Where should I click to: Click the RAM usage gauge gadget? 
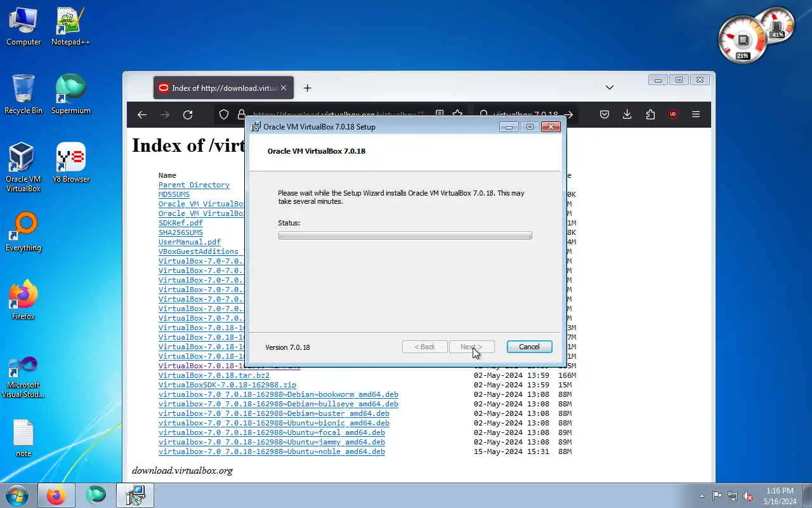778,25
